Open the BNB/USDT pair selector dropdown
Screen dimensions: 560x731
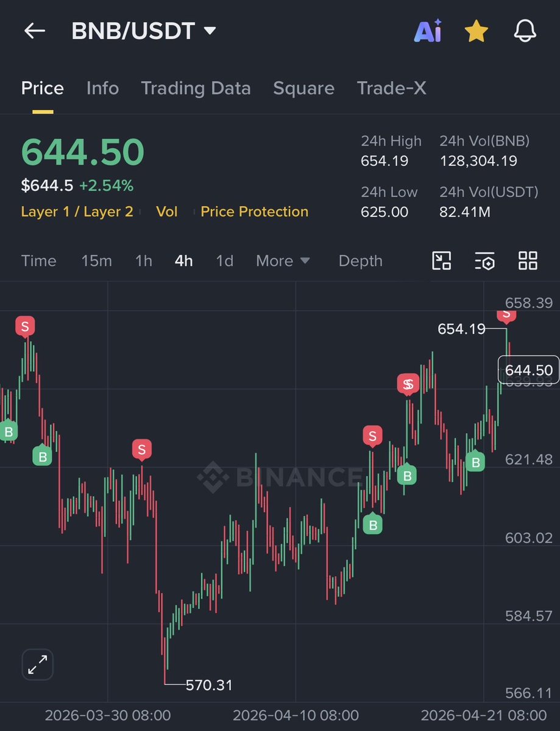(x=143, y=31)
